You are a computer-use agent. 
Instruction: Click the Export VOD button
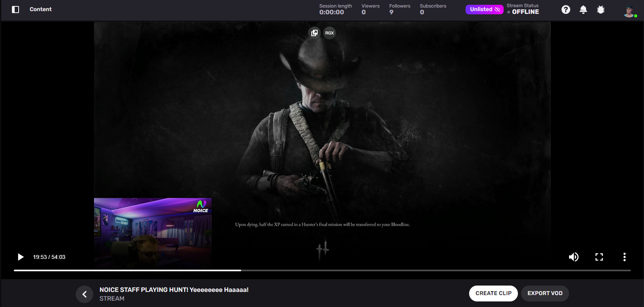point(545,293)
